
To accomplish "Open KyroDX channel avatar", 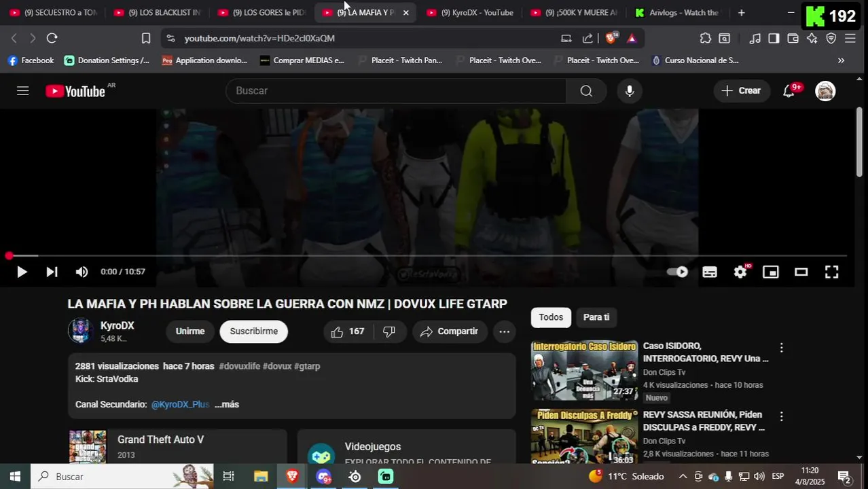I will pos(80,331).
